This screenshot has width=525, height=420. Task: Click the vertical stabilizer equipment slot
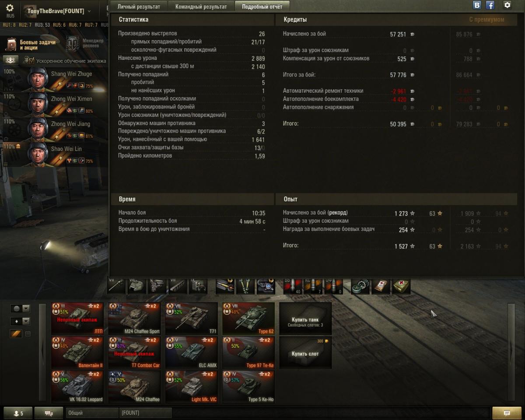(245, 286)
